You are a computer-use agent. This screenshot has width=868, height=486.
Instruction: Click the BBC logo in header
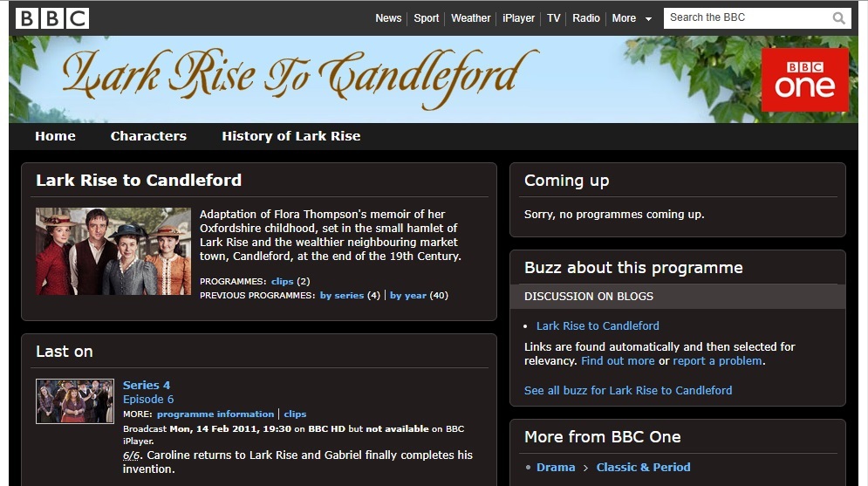(52, 18)
